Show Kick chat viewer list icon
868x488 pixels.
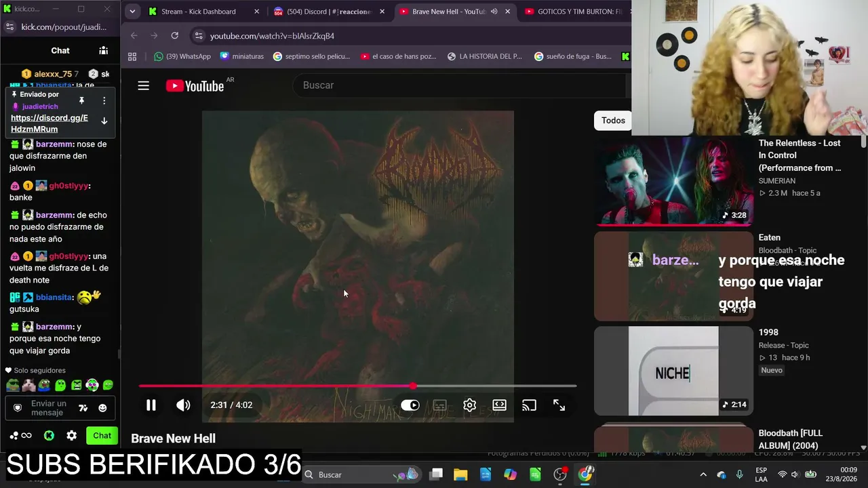point(103,50)
